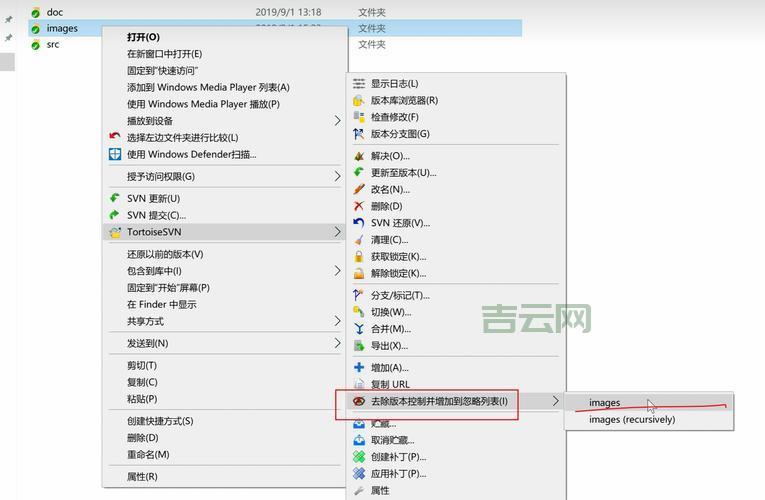Image resolution: width=765 pixels, height=500 pixels.
Task: Click the Check for modifications (检查修改) icon
Action: (x=359, y=117)
